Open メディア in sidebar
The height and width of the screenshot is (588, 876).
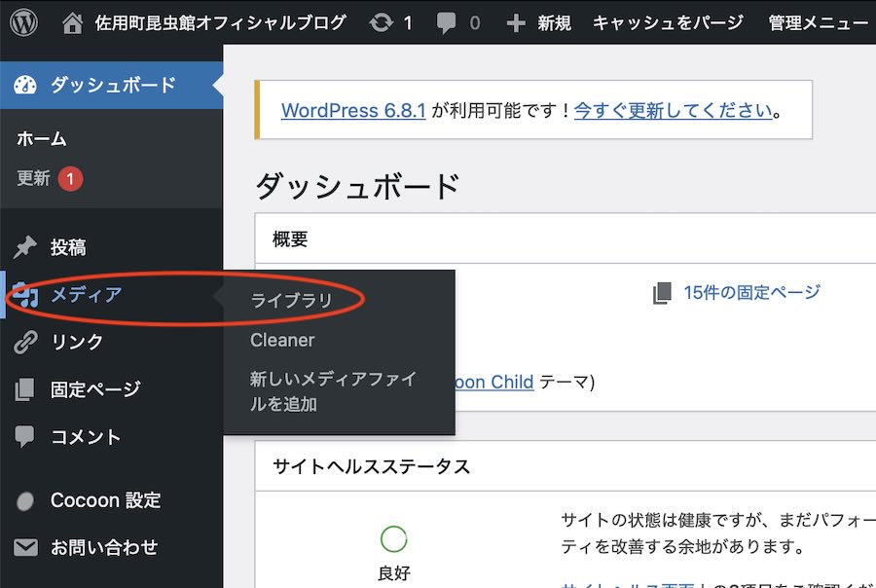click(87, 295)
